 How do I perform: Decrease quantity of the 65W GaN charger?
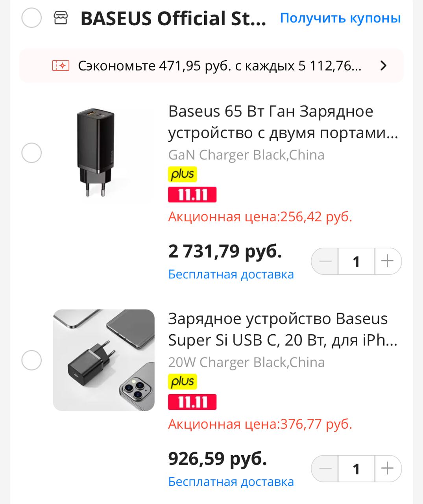(x=325, y=261)
